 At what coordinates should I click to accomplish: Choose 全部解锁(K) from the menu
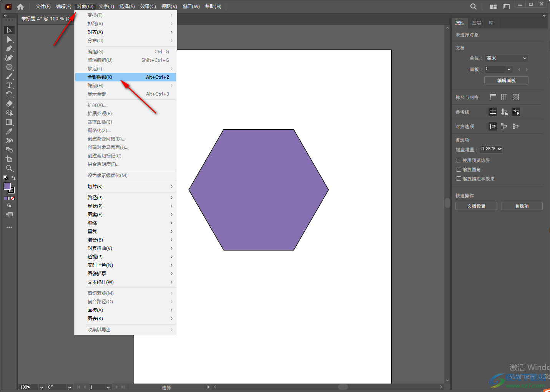click(x=126, y=77)
